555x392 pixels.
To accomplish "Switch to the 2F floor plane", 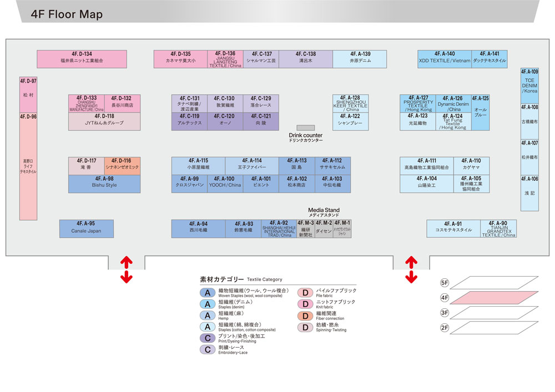I will 494,328.
